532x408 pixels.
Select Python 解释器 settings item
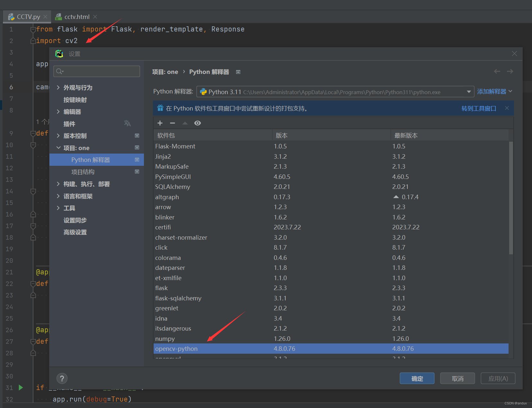click(x=97, y=160)
